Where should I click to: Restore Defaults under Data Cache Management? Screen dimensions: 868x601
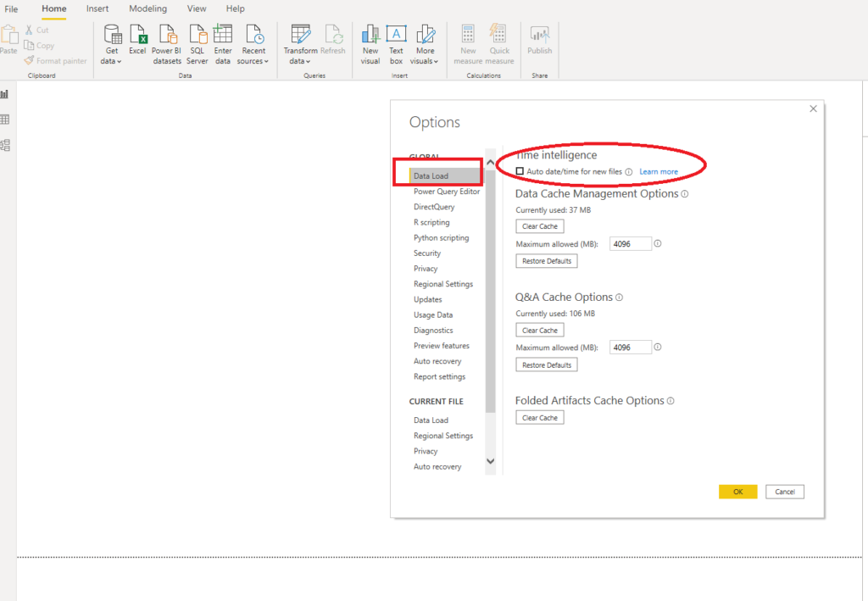(547, 261)
